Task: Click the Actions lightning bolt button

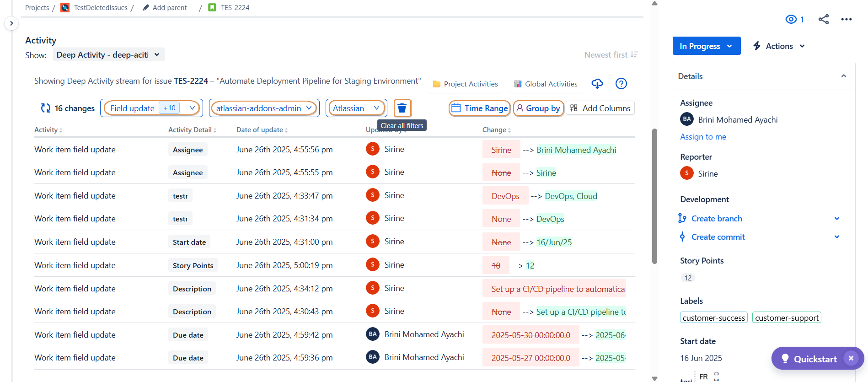Action: click(x=778, y=46)
